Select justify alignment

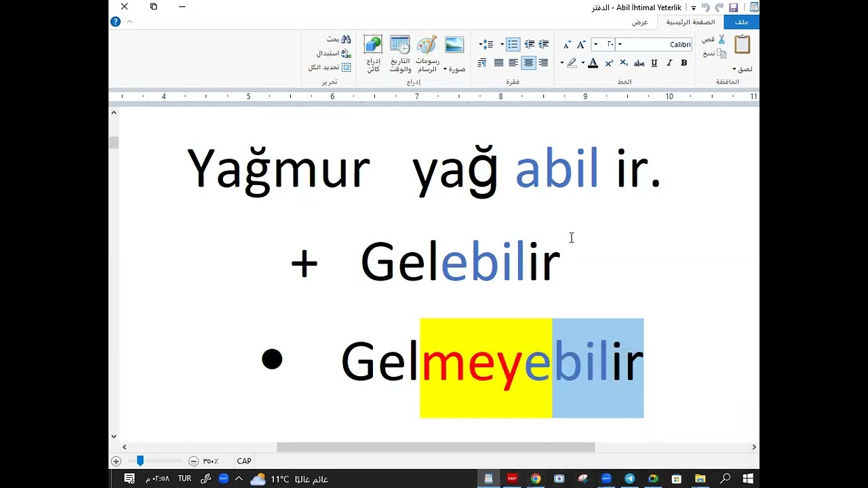pos(498,63)
